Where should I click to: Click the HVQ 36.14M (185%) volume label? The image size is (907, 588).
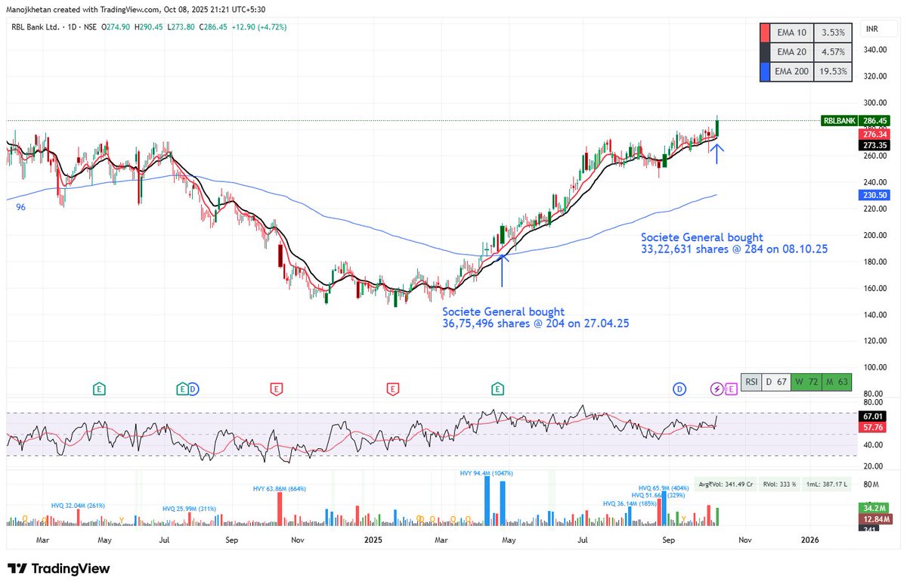point(630,503)
